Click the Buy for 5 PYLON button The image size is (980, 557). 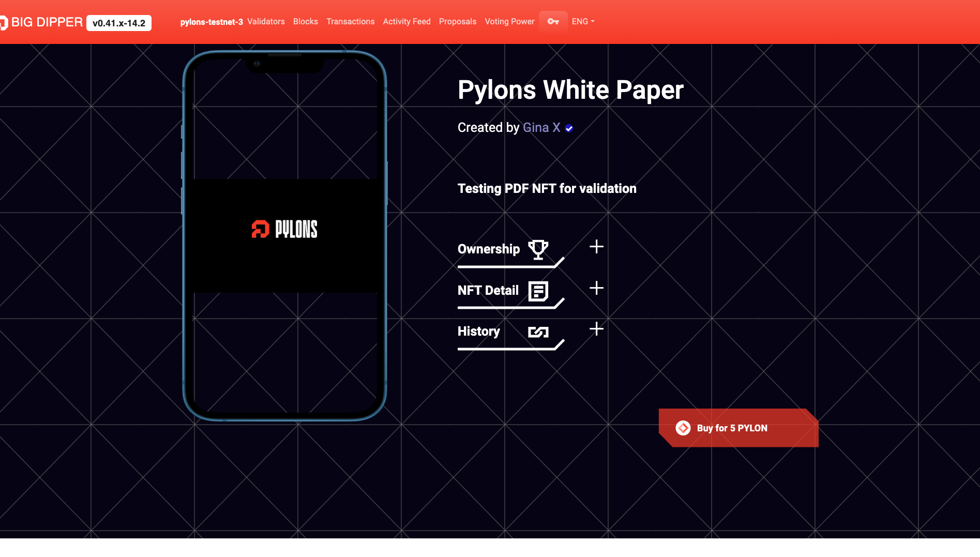732,428
